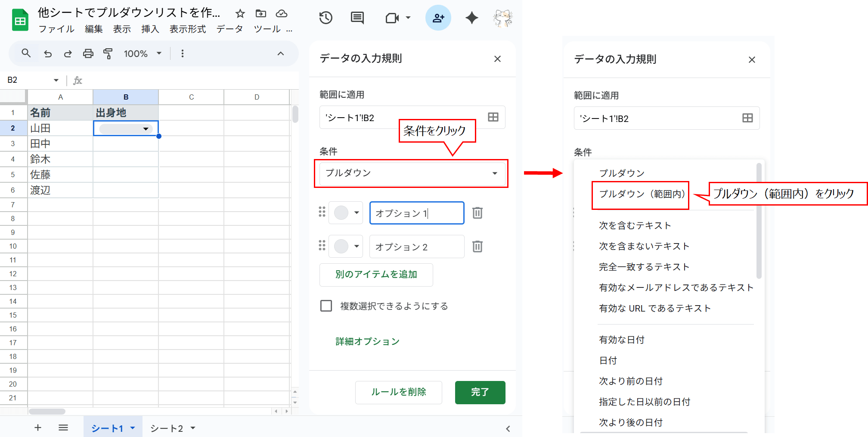Screen dimensions: 868x437
Task: Select the paint format tool
Action: pyautogui.click(x=108, y=53)
